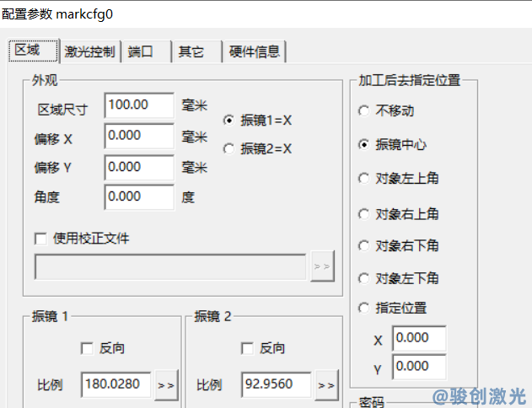
Task: Click the 指定位置 X input field
Action: pos(419,338)
